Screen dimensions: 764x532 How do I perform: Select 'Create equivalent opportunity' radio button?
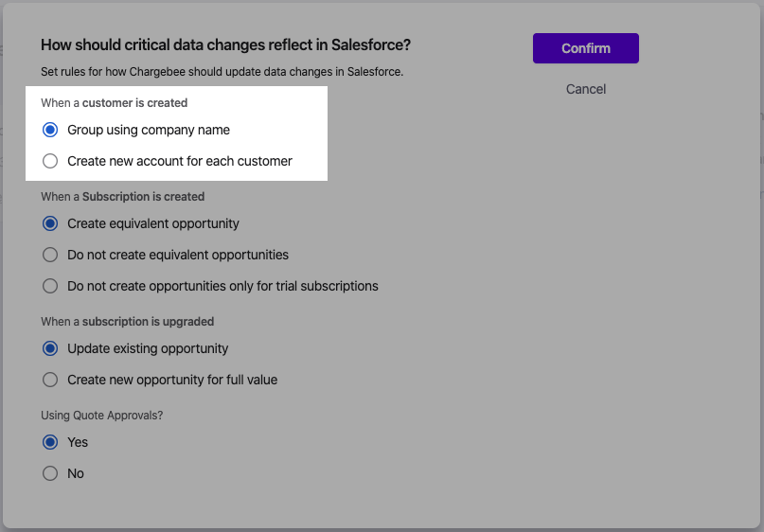pos(50,224)
